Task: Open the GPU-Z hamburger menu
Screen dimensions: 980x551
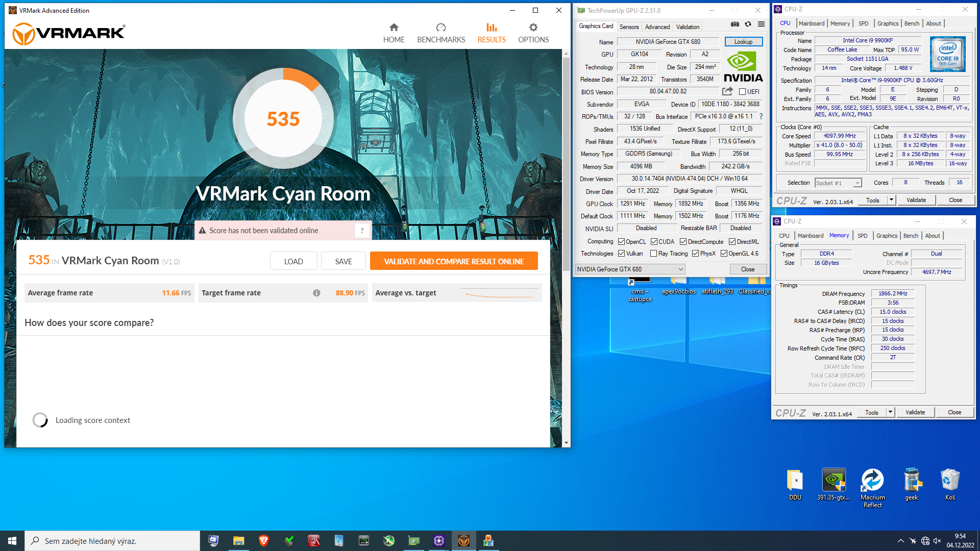Action: 761,24
